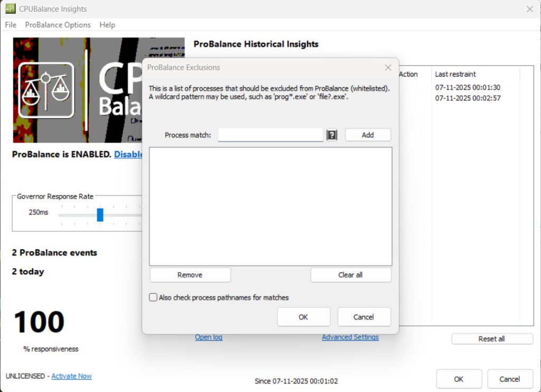Viewport: 541px width, 392px height.
Task: Focus the Process match input field
Action: tap(270, 135)
